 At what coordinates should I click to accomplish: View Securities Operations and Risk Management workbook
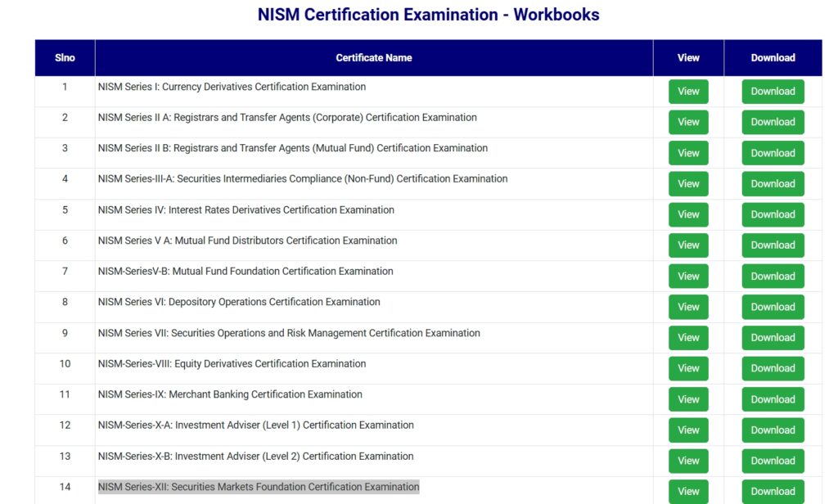[688, 338]
